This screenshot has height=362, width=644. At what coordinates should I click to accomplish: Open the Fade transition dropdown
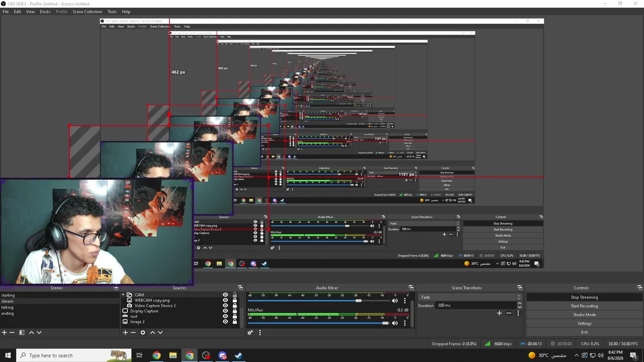(470, 297)
